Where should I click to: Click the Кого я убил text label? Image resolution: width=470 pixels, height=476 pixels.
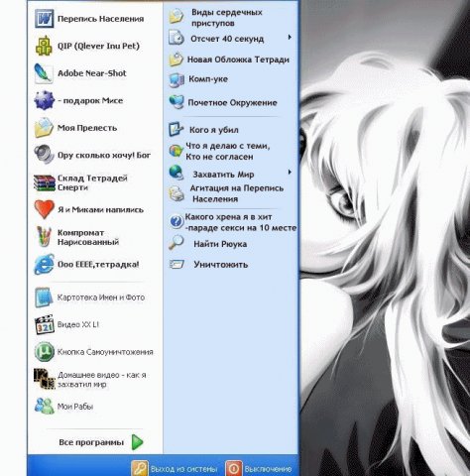pos(214,130)
